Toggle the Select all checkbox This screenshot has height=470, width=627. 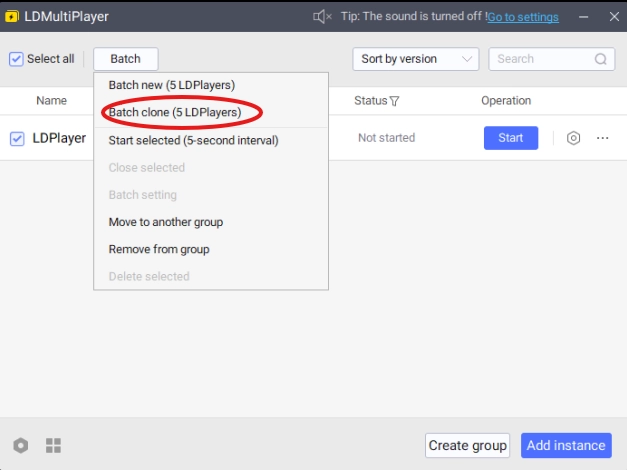[16, 59]
